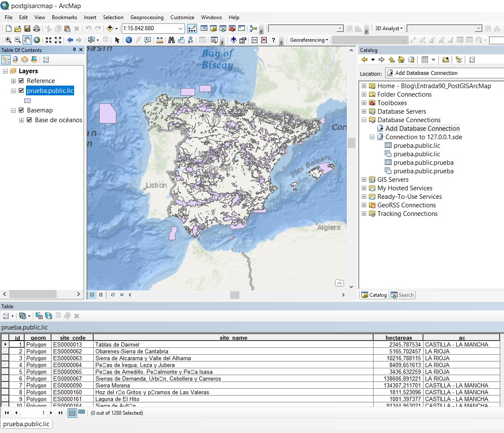Click the prueba.public.lic layer symbol swatch
Screen dimensions: 504x433
point(28,100)
